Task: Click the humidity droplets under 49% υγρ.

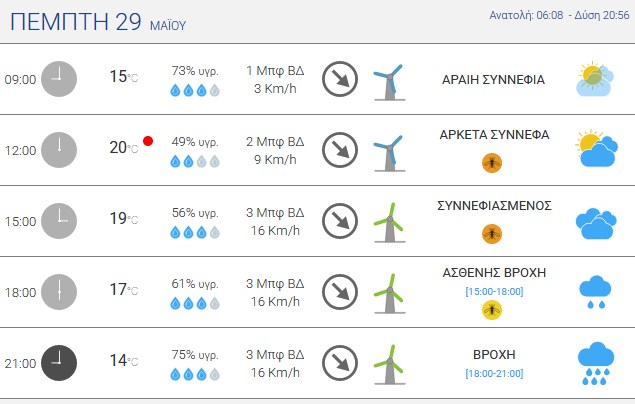Action: 195,162
